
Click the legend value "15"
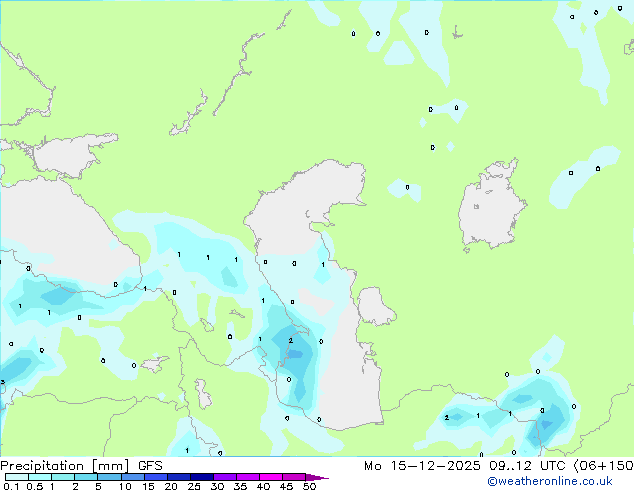[148, 486]
